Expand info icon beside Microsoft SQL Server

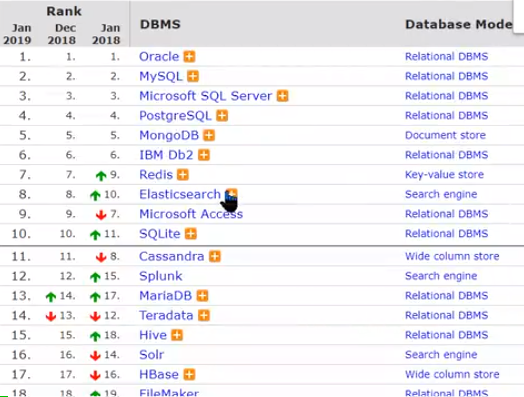pos(282,96)
